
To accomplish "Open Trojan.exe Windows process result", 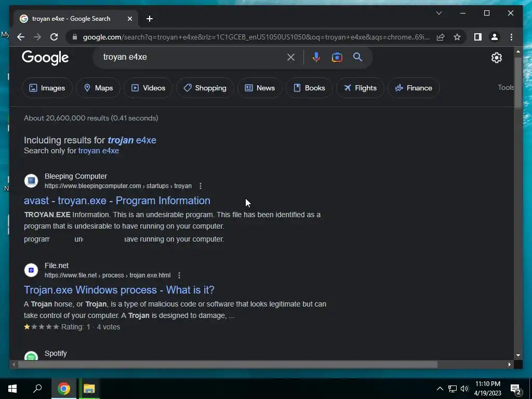I will (119, 290).
